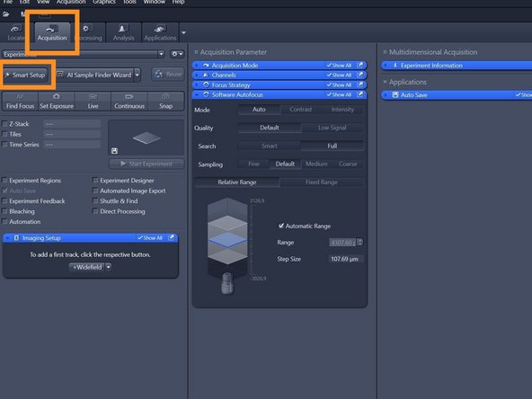Launch Smart Setup

pos(25,75)
